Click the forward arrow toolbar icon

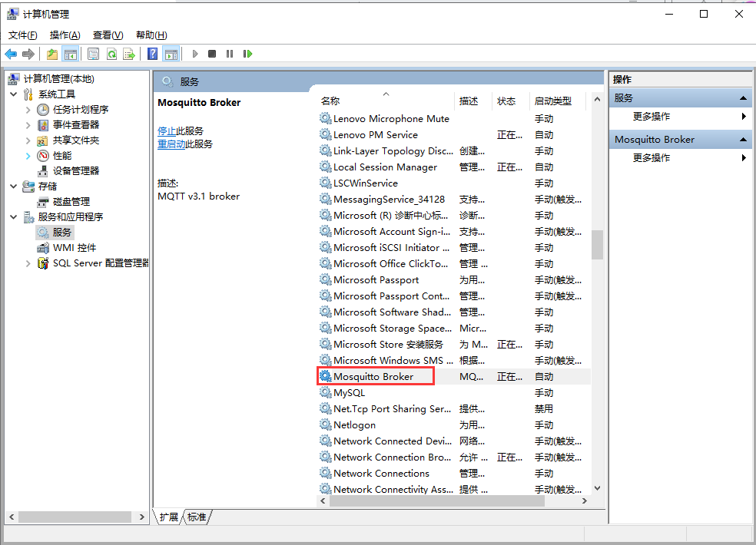[28, 54]
